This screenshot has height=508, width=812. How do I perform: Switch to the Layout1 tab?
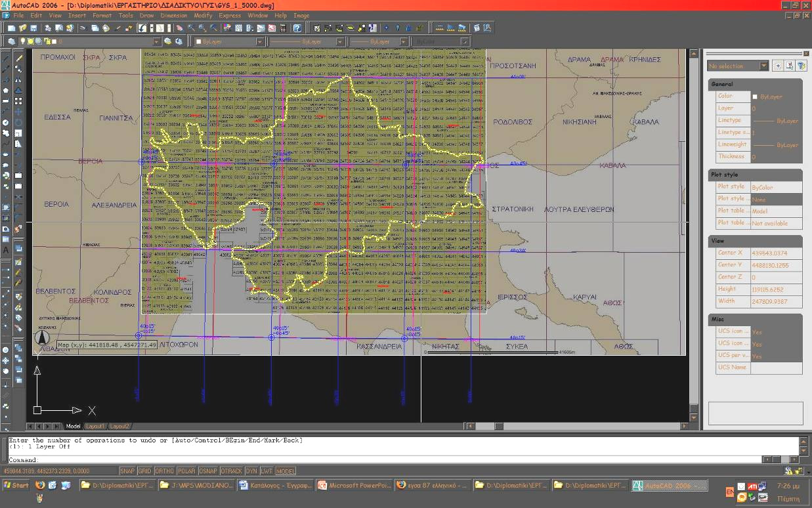95,426
